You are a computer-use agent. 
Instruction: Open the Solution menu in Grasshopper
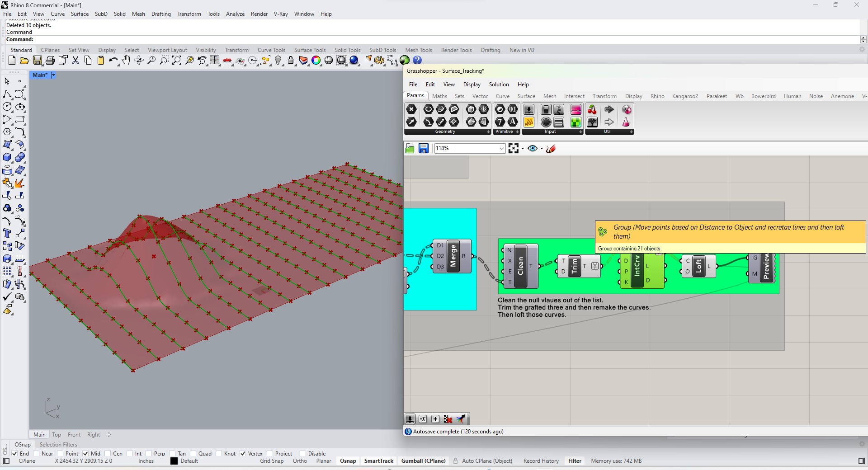point(499,85)
